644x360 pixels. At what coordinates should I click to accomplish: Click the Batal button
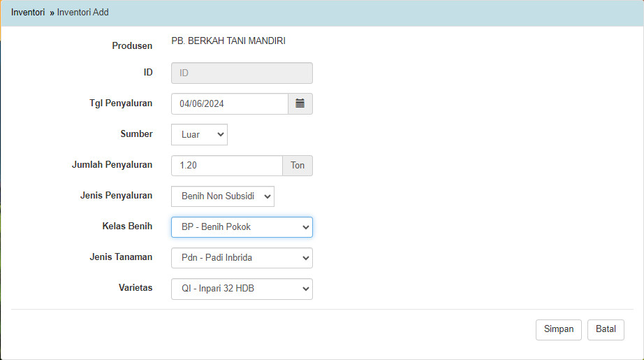pos(606,329)
